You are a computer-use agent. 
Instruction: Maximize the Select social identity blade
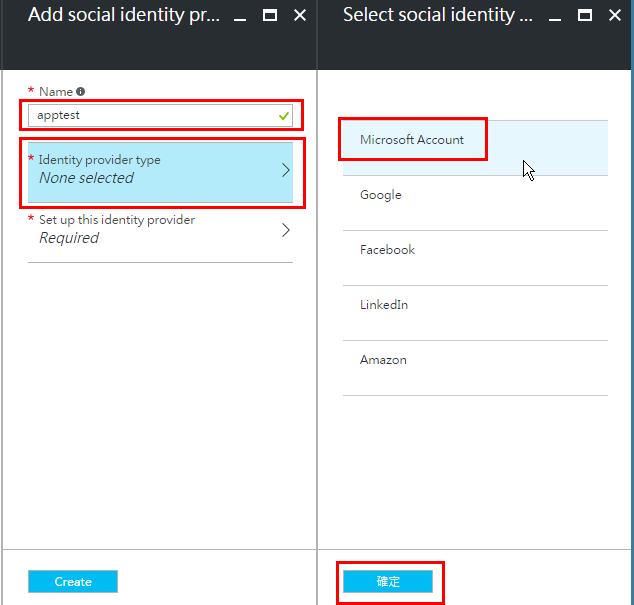click(585, 16)
